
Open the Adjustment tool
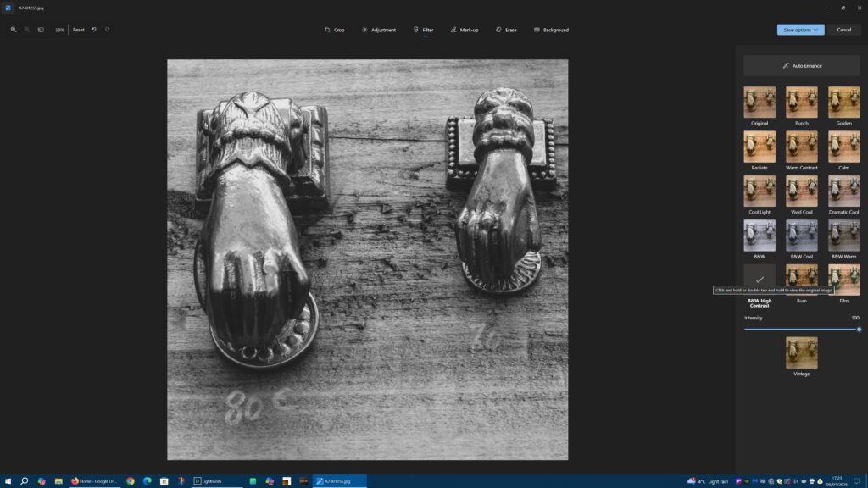point(378,30)
